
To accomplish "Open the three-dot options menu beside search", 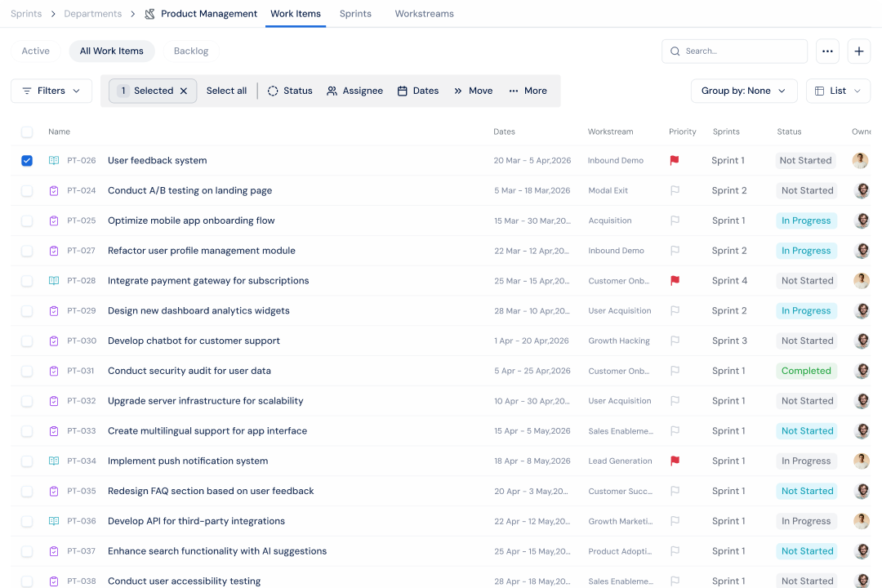I will (x=826, y=51).
